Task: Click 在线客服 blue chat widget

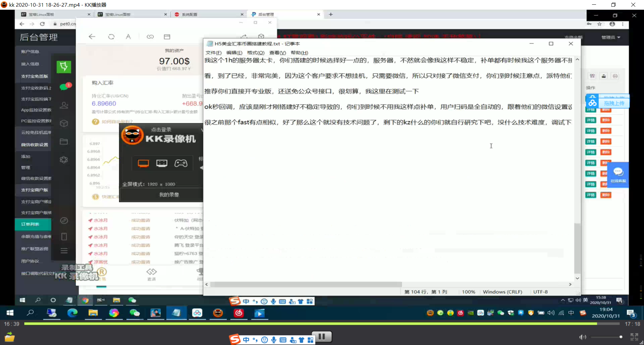Action: coord(618,175)
